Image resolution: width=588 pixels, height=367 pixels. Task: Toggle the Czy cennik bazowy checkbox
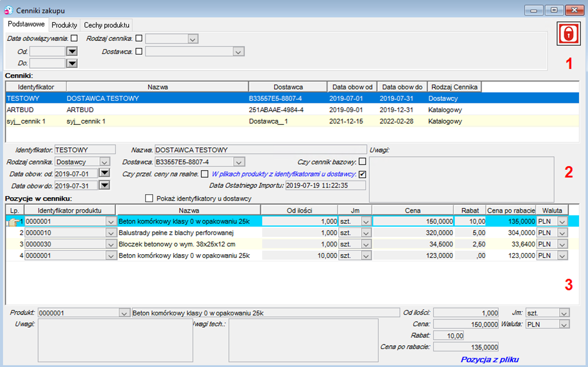pyautogui.click(x=362, y=162)
